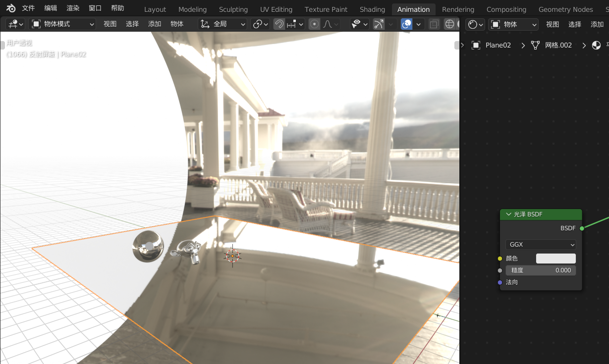Switch to the Modeling workspace tab
Screen dimensions: 609x364
tap(192, 9)
